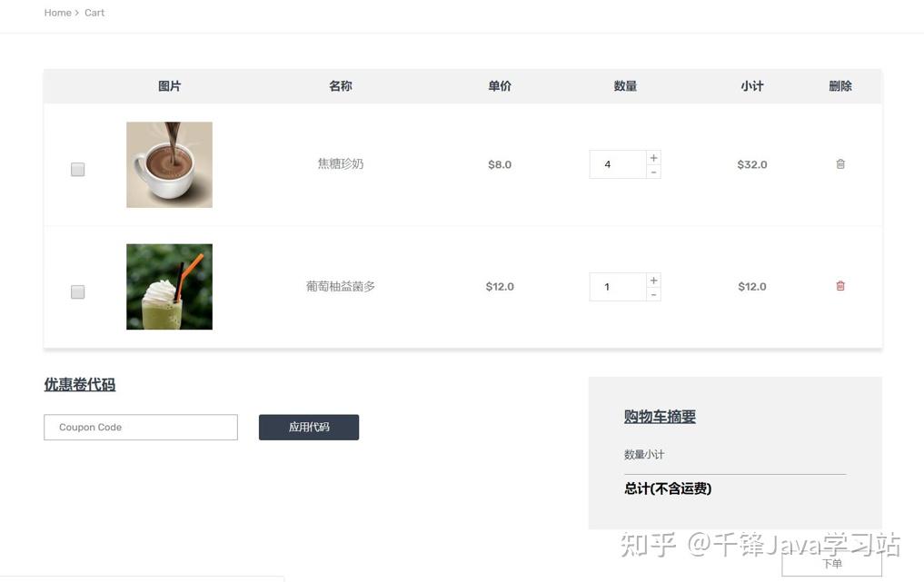Open the green frappe drink thumbnail
Viewport: 924px width, 582px height.
(170, 287)
